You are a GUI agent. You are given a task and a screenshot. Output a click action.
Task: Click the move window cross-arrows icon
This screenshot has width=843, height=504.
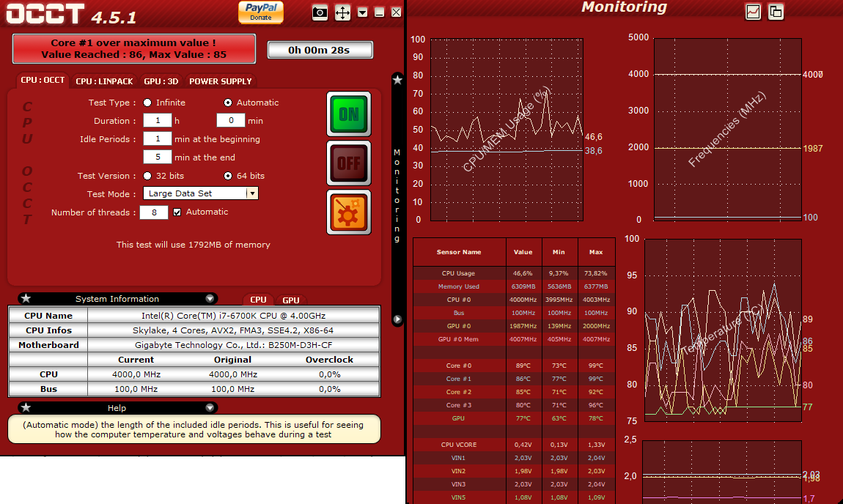coord(342,12)
